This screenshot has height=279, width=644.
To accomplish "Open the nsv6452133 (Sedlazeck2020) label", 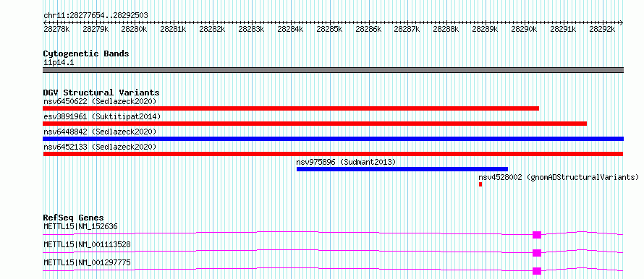I will pos(100,147).
